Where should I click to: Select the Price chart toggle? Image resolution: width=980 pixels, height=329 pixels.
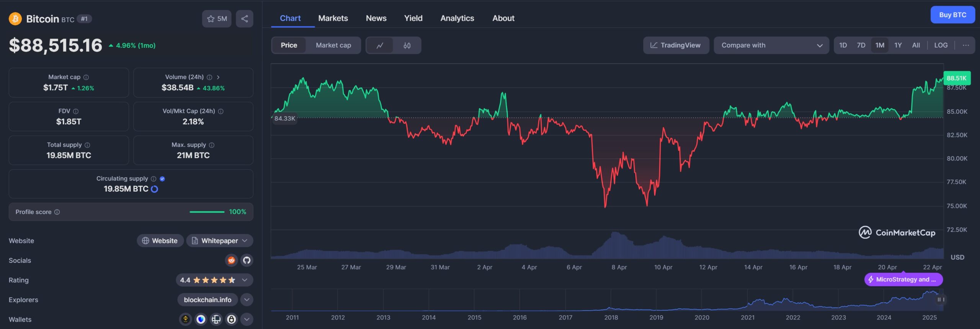click(x=289, y=46)
